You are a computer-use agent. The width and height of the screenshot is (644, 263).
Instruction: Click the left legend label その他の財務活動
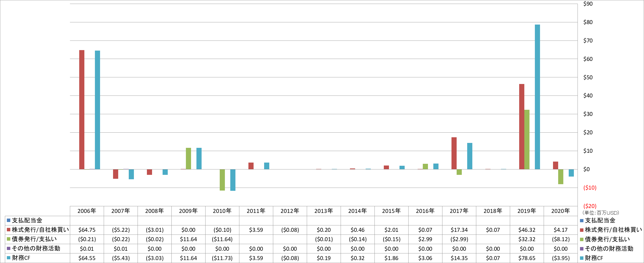(36, 248)
